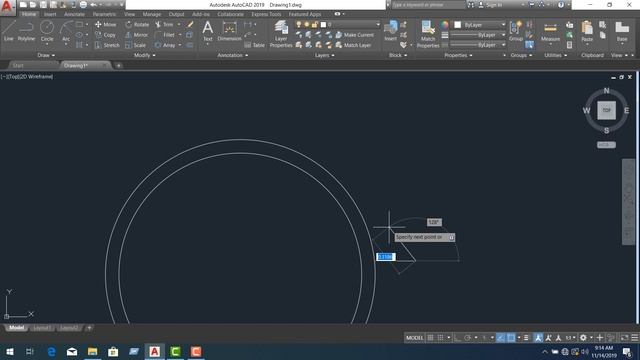Insert a Table from Annotation panel

click(x=255, y=45)
